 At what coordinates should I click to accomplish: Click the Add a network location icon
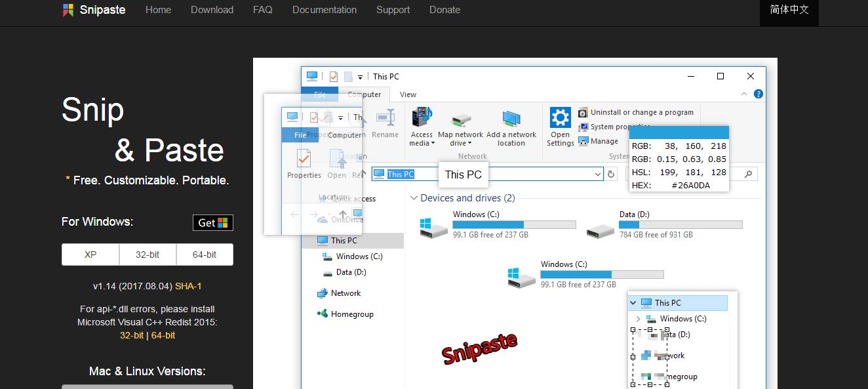[511, 119]
